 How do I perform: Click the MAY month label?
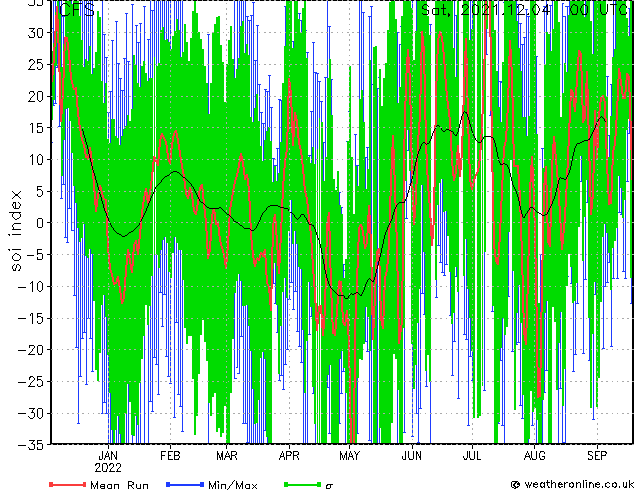pos(349,456)
